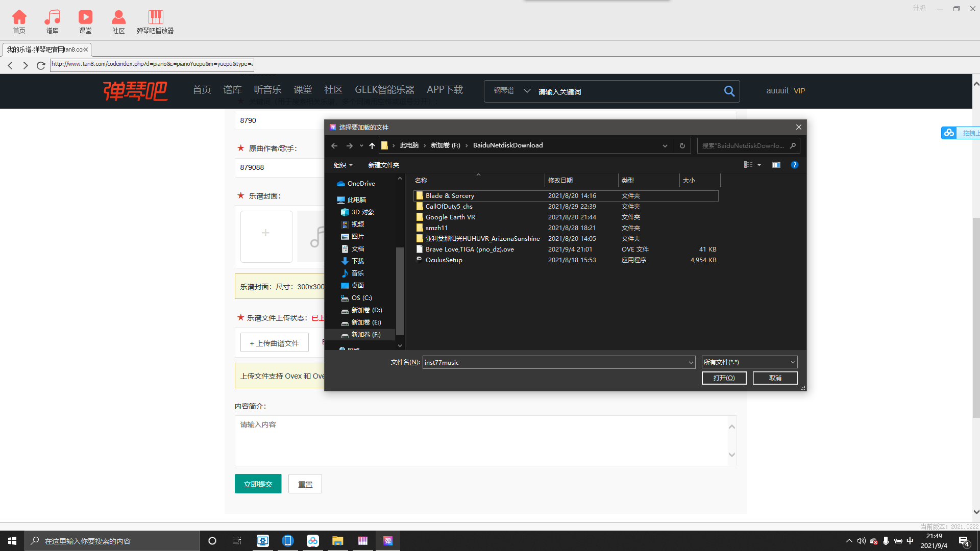
Task: Open Cortana circle on the taskbar
Action: [212, 541]
